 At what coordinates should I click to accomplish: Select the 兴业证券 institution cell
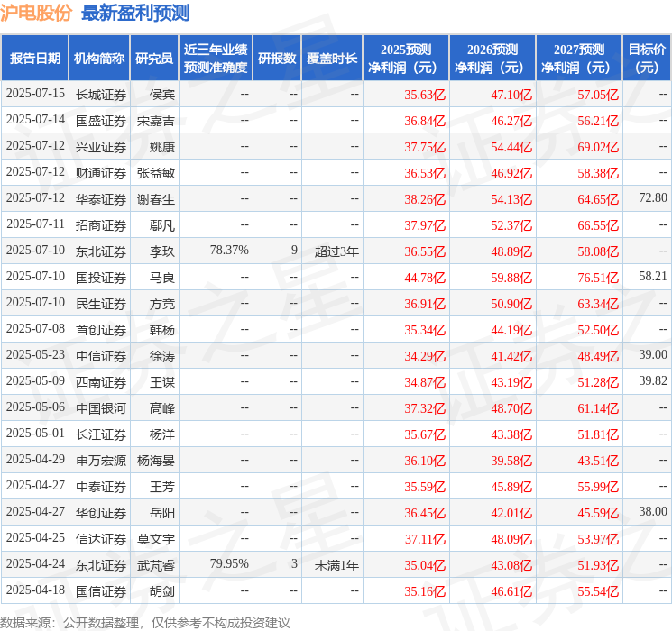[101, 147]
